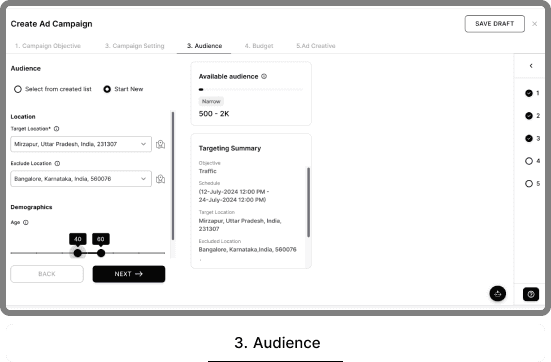Click the map pin icon beside Target Location
The height and width of the screenshot is (362, 551).
pos(161,144)
